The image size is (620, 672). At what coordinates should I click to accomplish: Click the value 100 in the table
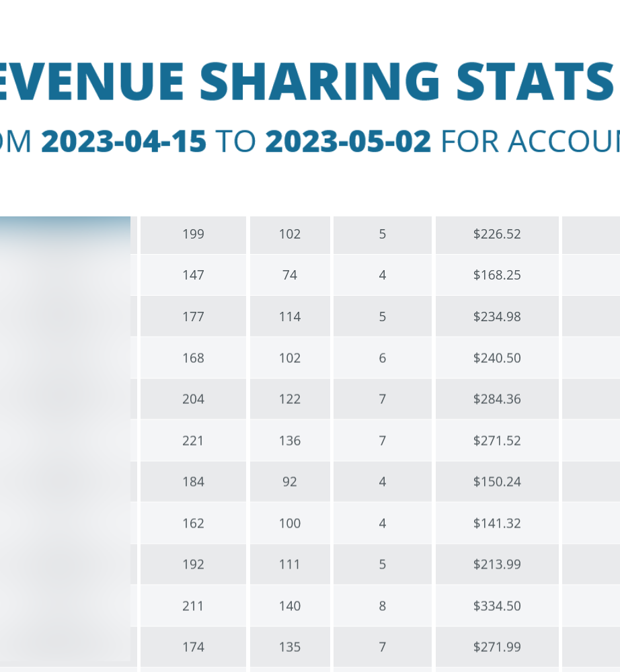coord(290,523)
